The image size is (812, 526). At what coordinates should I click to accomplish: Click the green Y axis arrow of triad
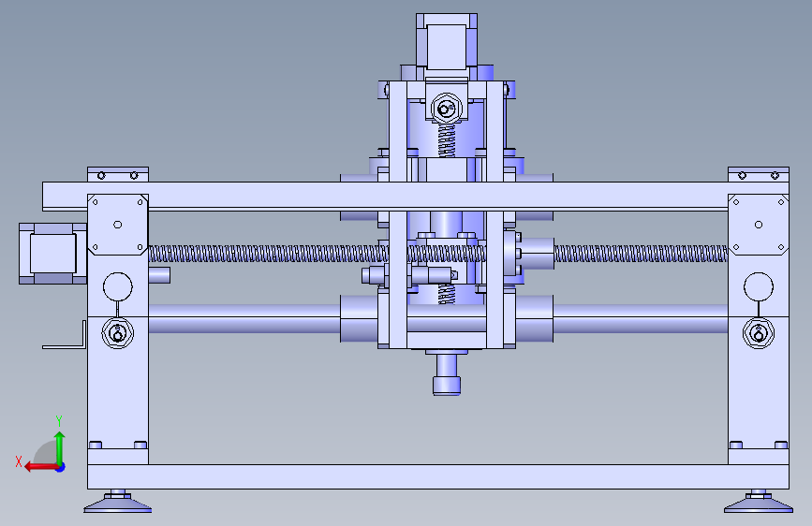60,446
